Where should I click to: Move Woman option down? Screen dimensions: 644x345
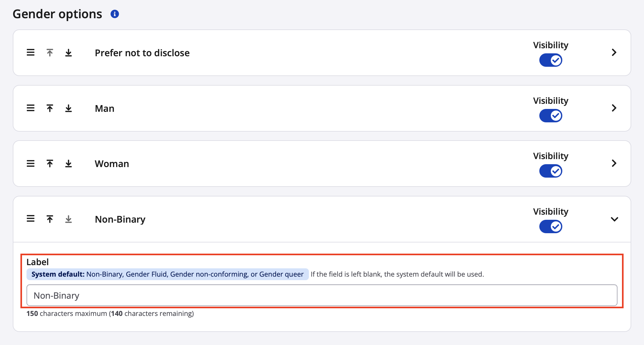pyautogui.click(x=69, y=164)
